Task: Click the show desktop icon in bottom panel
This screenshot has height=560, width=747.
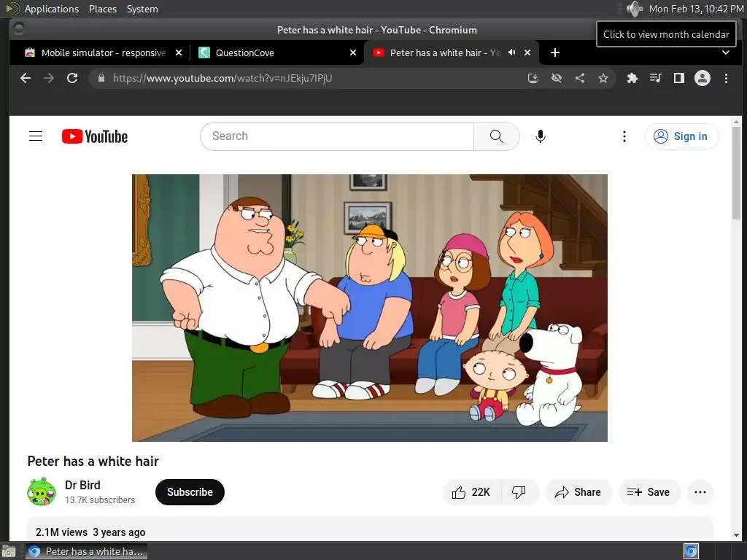Action: tap(9, 552)
